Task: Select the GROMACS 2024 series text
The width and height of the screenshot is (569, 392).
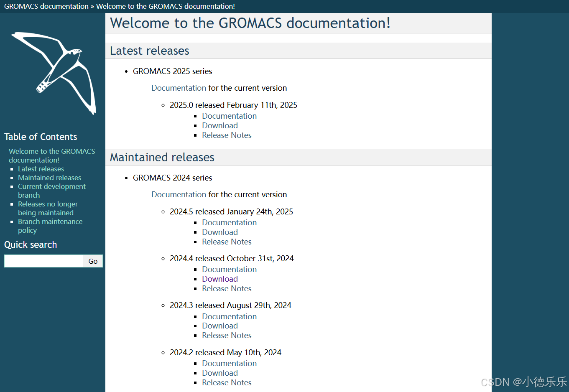Action: [x=172, y=178]
